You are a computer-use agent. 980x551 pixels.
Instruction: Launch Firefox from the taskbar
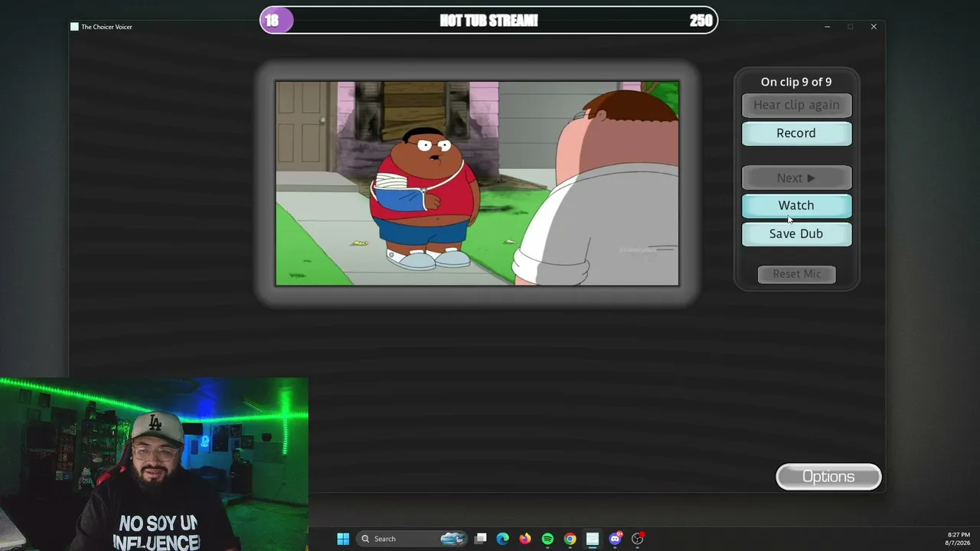pos(524,539)
